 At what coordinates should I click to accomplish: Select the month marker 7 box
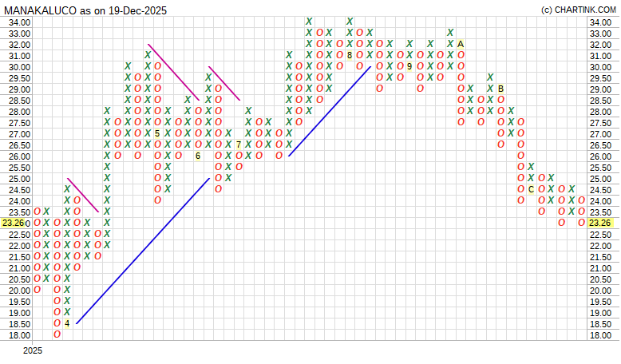click(239, 144)
